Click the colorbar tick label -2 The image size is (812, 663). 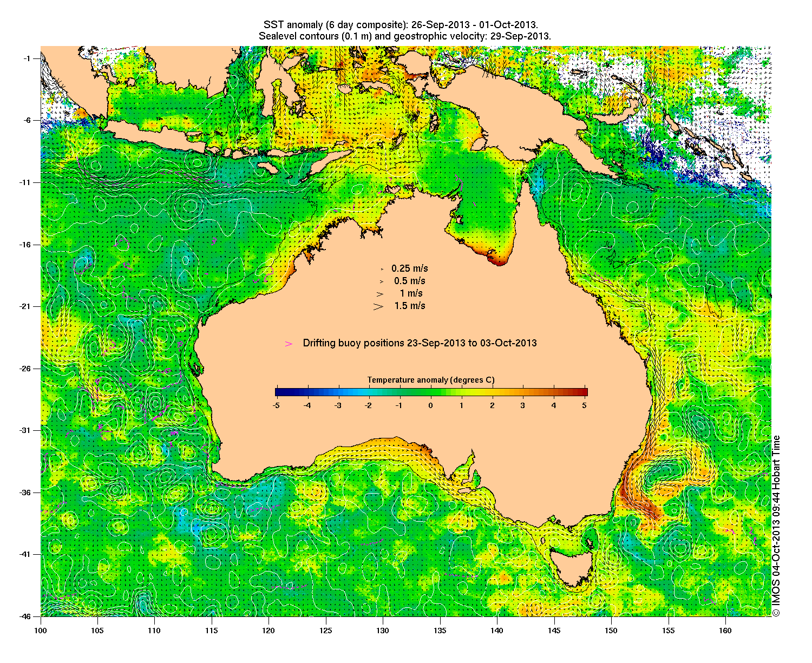(368, 405)
